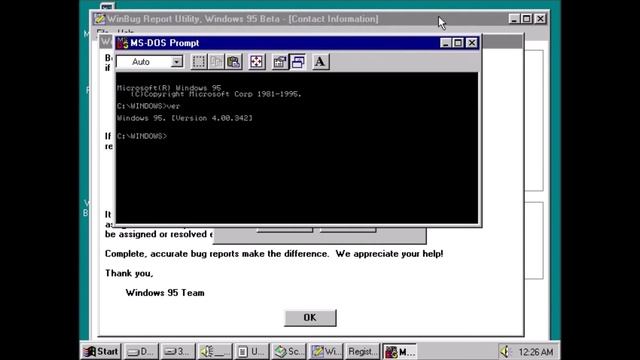Switch to the '3...' taskbar button
640x360 pixels.
pos(177,351)
